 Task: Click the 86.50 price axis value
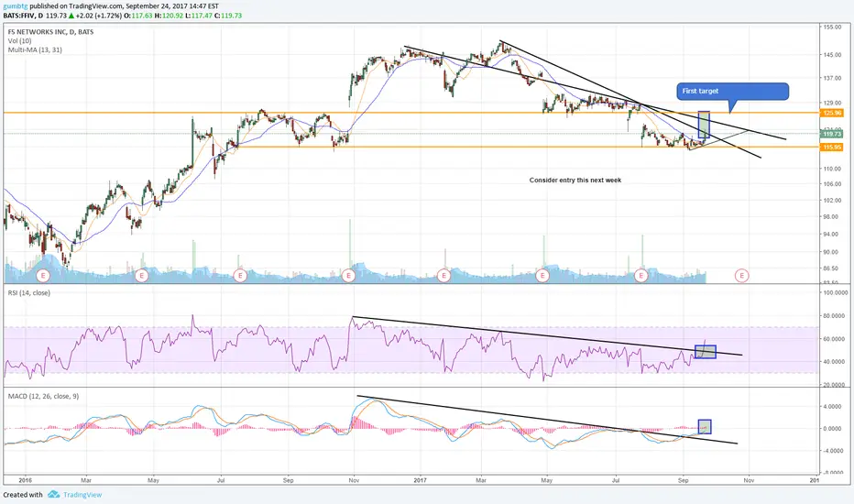[x=831, y=268]
